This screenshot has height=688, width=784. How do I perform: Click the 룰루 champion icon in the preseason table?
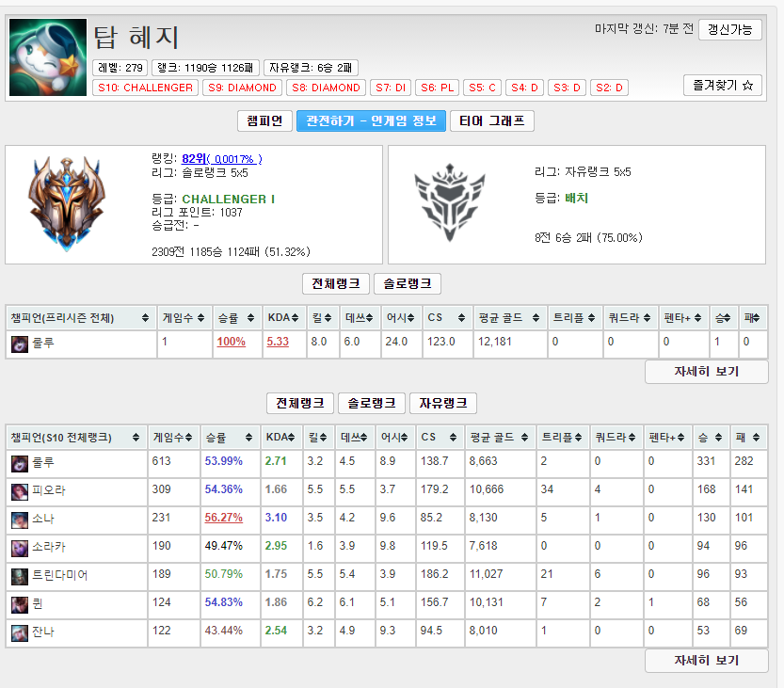20,344
